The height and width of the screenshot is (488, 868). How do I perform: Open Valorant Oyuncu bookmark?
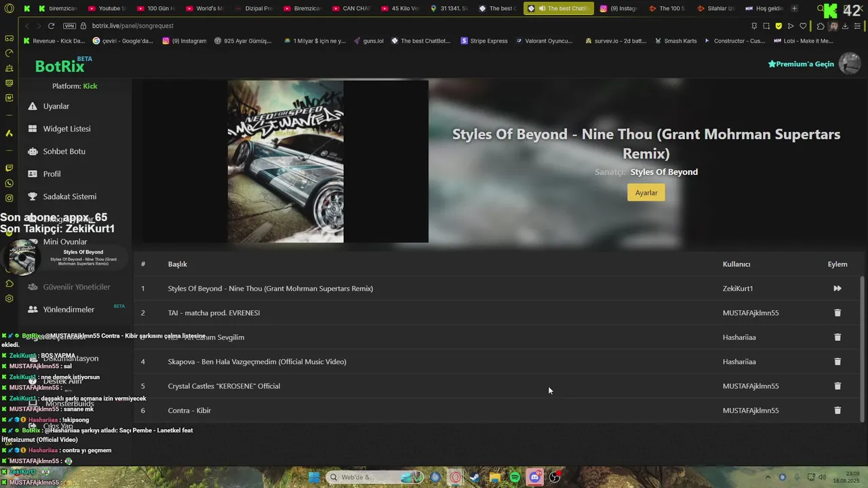tap(544, 41)
